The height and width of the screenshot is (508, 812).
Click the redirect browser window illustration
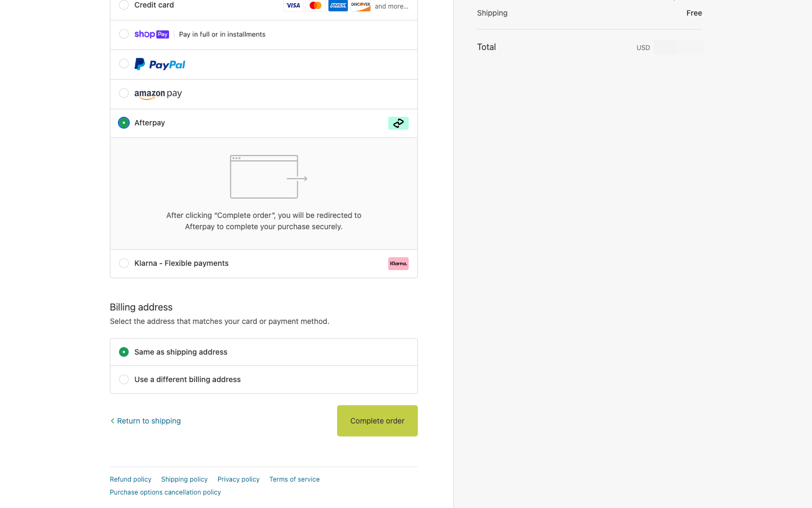click(x=269, y=177)
